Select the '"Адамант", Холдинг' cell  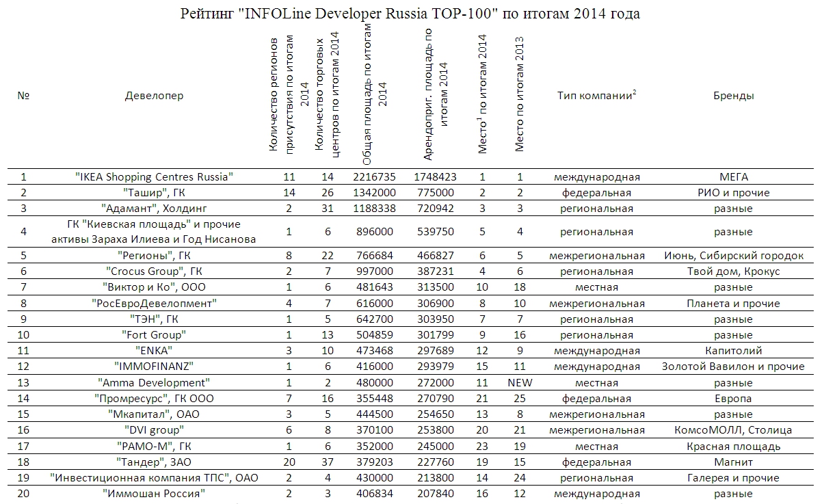click(154, 208)
